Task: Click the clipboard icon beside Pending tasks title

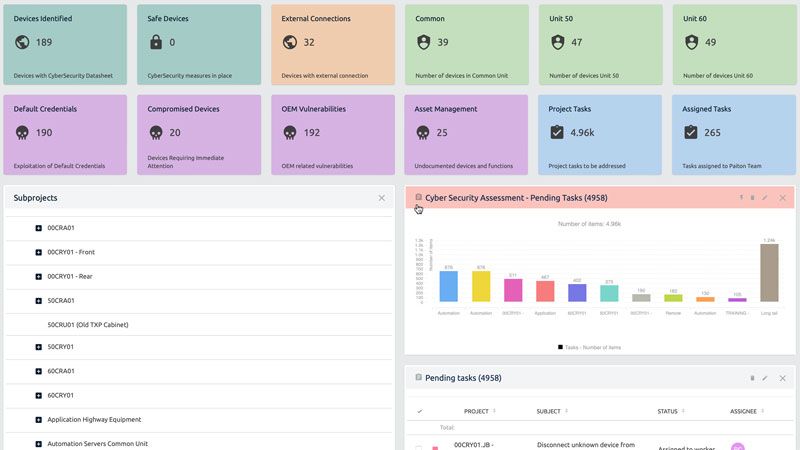Action: pyautogui.click(x=418, y=378)
